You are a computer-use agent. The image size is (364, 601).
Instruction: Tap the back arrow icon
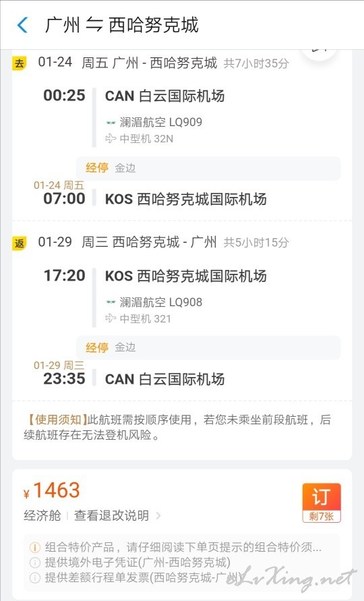[23, 26]
